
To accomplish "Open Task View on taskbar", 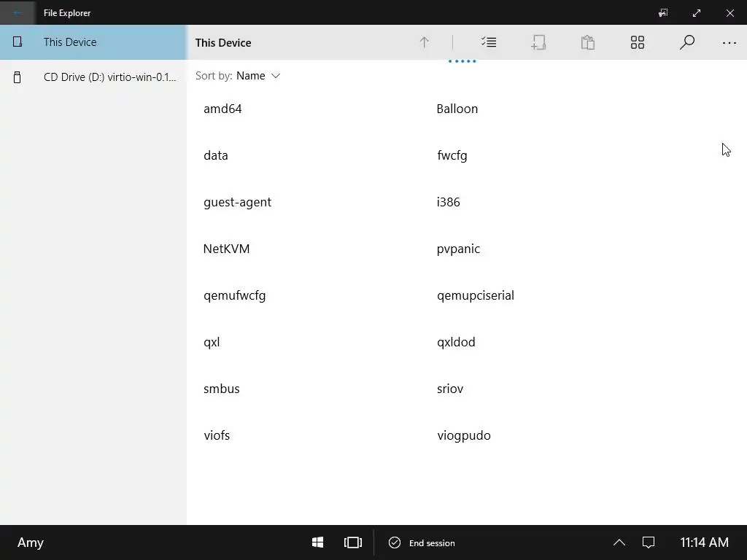I will 353,542.
